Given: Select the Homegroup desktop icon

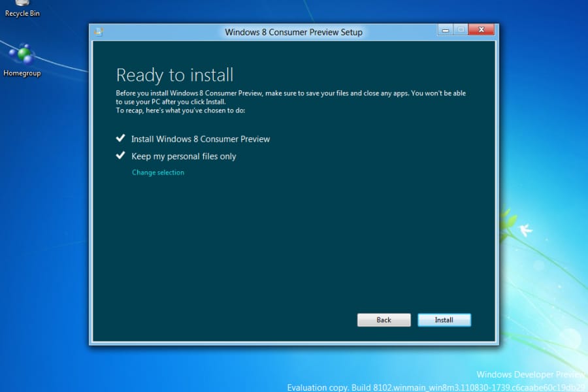Looking at the screenshot, I should [x=22, y=60].
